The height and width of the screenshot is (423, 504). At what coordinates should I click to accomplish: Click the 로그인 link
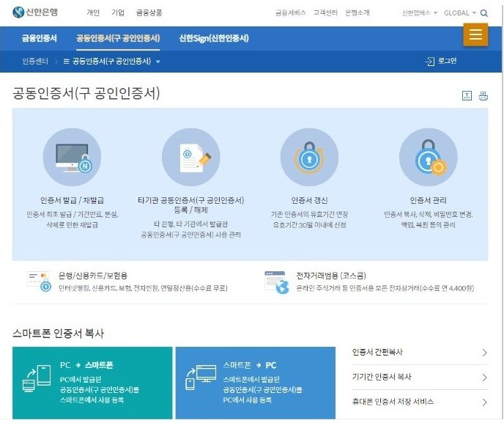[447, 61]
